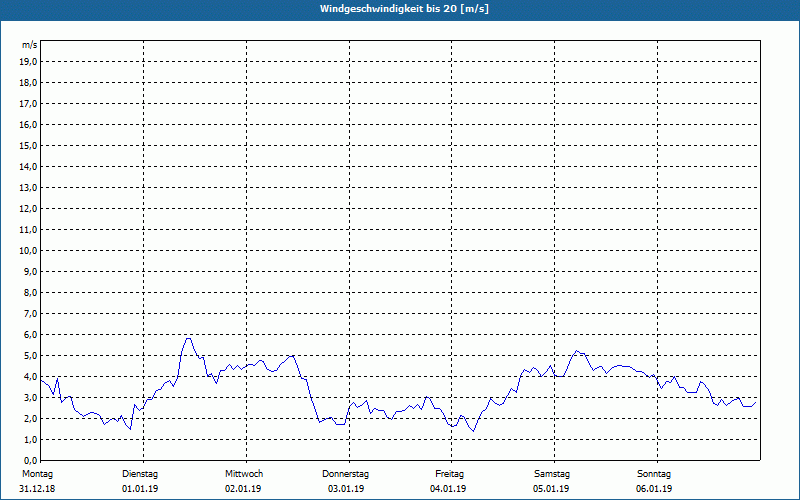The width and height of the screenshot is (800, 500).
Task: Click the 'Mittwoch' day label
Action: (244, 474)
